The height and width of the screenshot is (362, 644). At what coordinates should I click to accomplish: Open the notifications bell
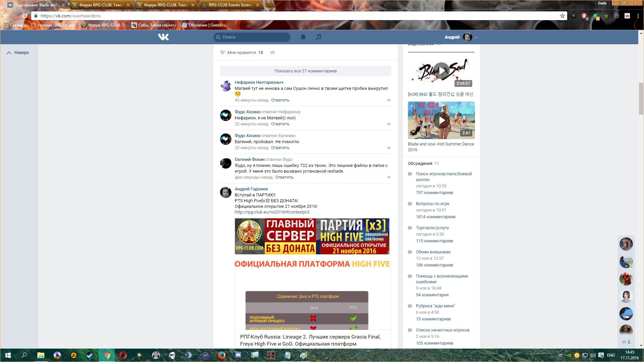tap(303, 37)
